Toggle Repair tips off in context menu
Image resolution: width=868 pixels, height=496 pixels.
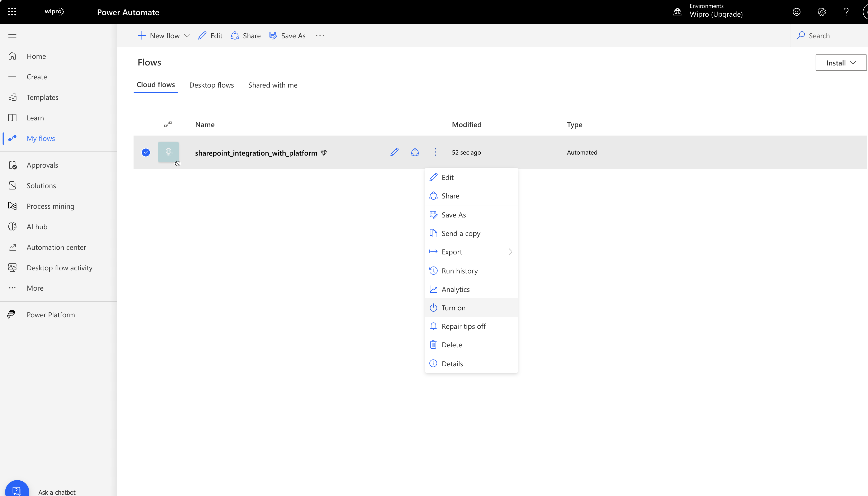click(x=471, y=326)
